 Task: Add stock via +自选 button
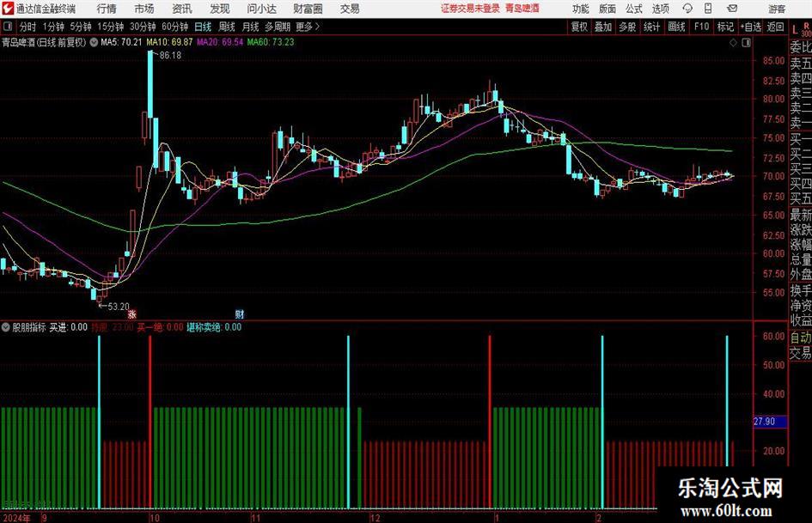tap(751, 27)
